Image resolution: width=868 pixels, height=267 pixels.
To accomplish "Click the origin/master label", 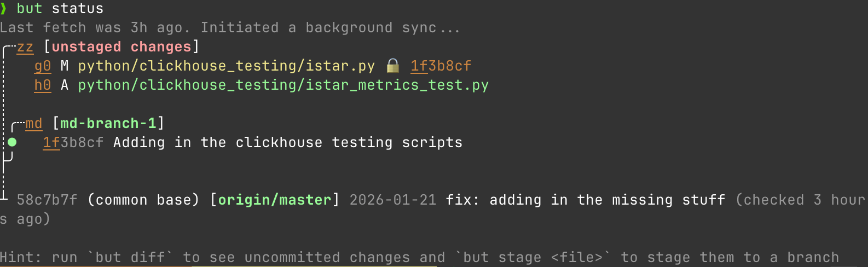I will pyautogui.click(x=275, y=200).
